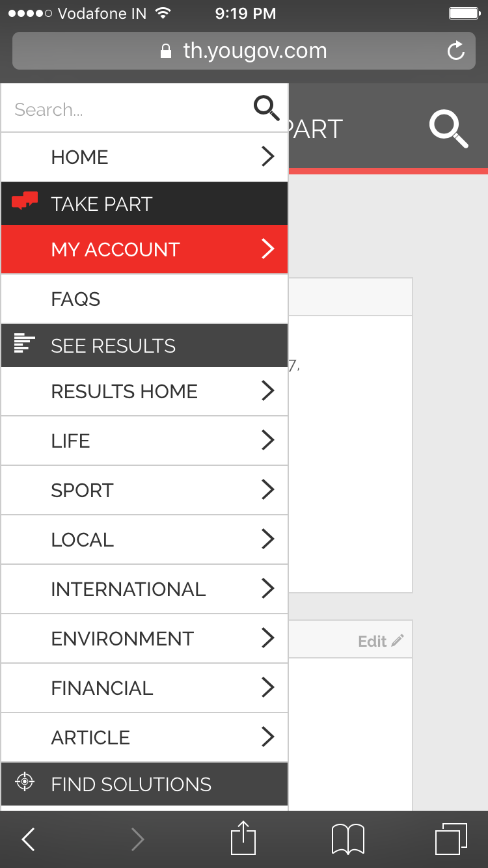This screenshot has width=488, height=868.
Task: Tap the red speech bubbles Take Part icon
Action: [25, 202]
